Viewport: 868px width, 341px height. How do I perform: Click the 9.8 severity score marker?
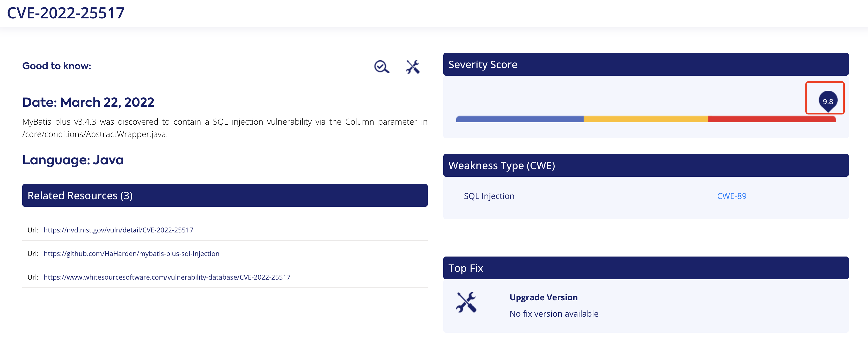point(828,101)
